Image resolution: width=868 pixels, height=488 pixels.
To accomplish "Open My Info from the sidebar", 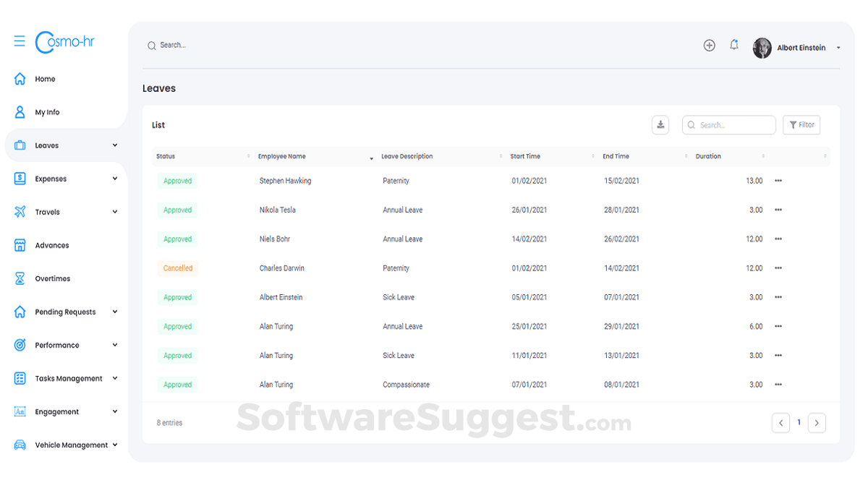I will [47, 112].
